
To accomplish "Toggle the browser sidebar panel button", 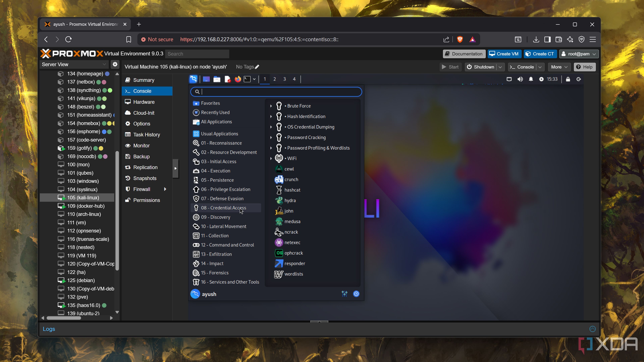I will (547, 40).
